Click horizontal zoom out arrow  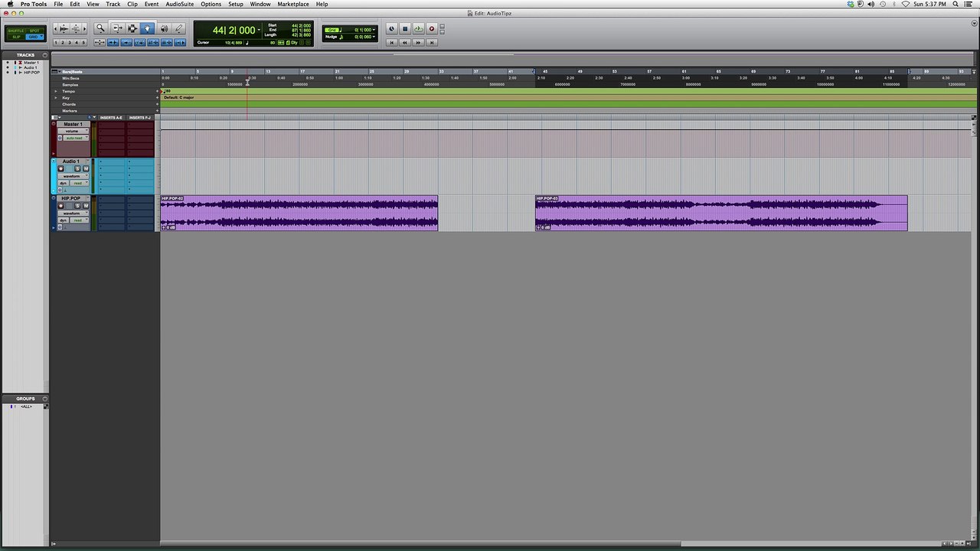tap(55, 28)
